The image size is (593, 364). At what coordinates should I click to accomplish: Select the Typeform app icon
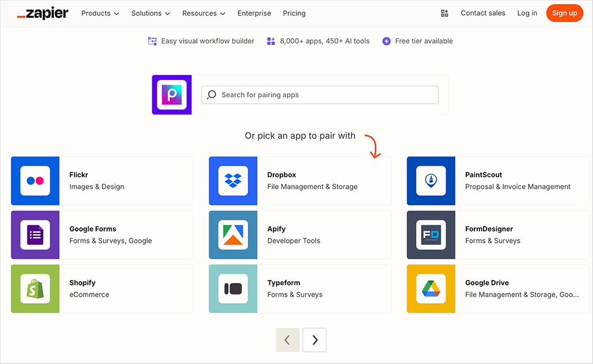233,289
